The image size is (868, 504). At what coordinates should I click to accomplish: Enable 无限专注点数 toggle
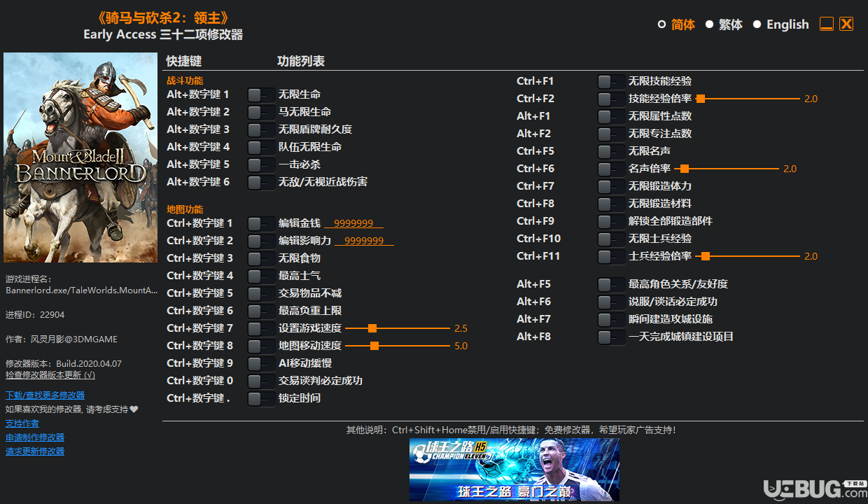[611, 134]
